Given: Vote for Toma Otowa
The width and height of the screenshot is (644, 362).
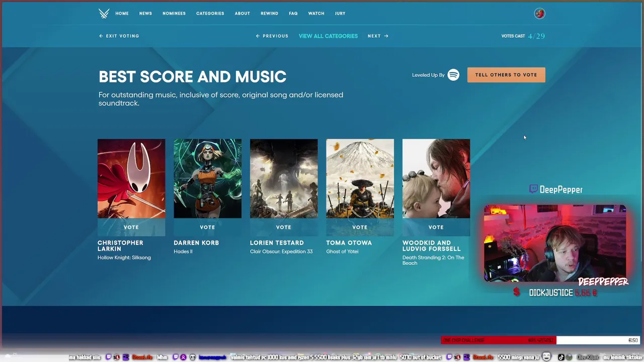Looking at the screenshot, I should click(360, 227).
